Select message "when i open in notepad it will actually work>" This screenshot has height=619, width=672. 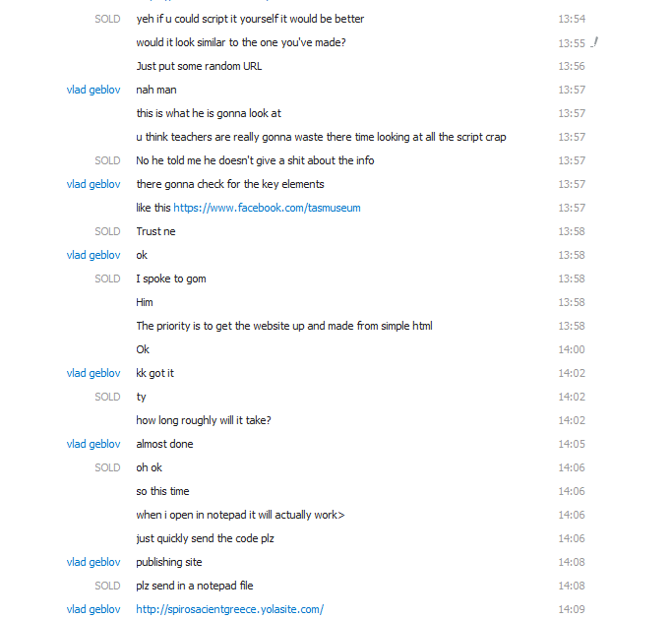[240, 515]
